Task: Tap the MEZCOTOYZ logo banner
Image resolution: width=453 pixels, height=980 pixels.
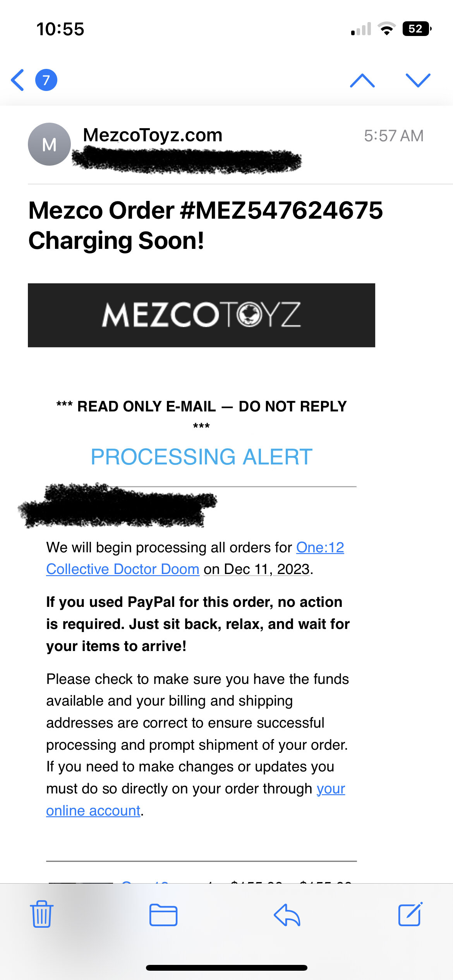Action: pos(201,315)
